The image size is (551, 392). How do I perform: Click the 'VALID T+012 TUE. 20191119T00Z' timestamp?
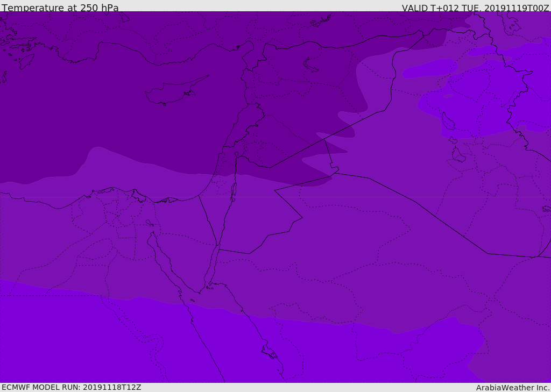(x=476, y=8)
